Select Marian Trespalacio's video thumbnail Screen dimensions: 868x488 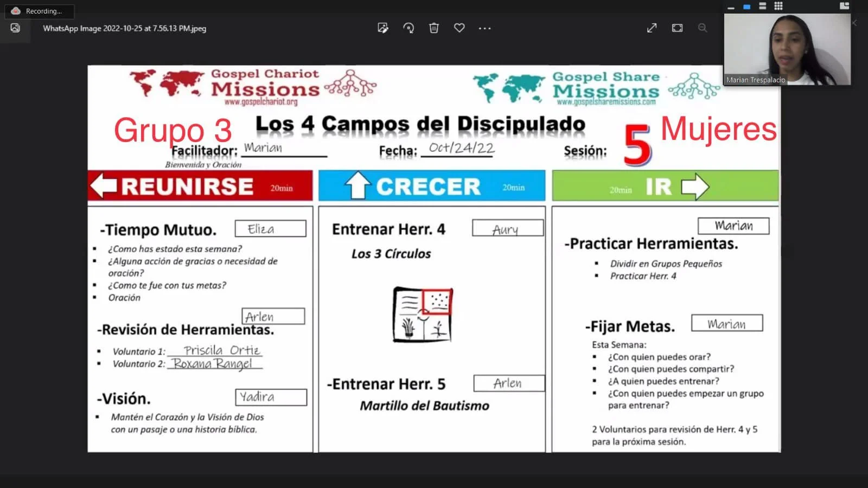[x=787, y=49]
